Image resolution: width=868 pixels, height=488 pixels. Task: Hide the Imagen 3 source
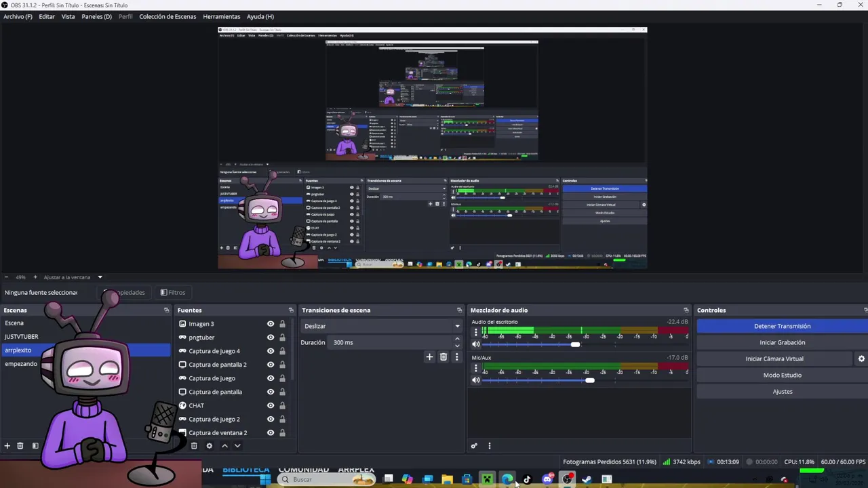271,324
